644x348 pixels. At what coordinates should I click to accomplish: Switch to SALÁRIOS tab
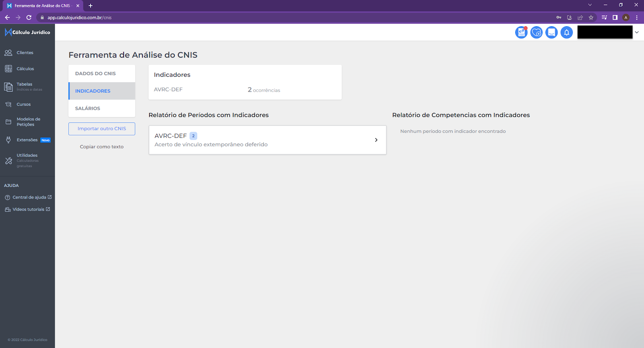tap(102, 108)
